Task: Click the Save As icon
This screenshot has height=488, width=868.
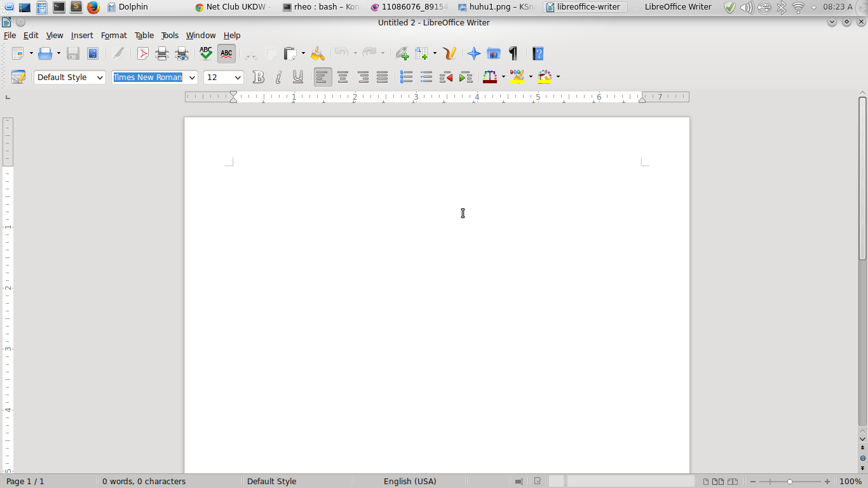Action: [93, 53]
